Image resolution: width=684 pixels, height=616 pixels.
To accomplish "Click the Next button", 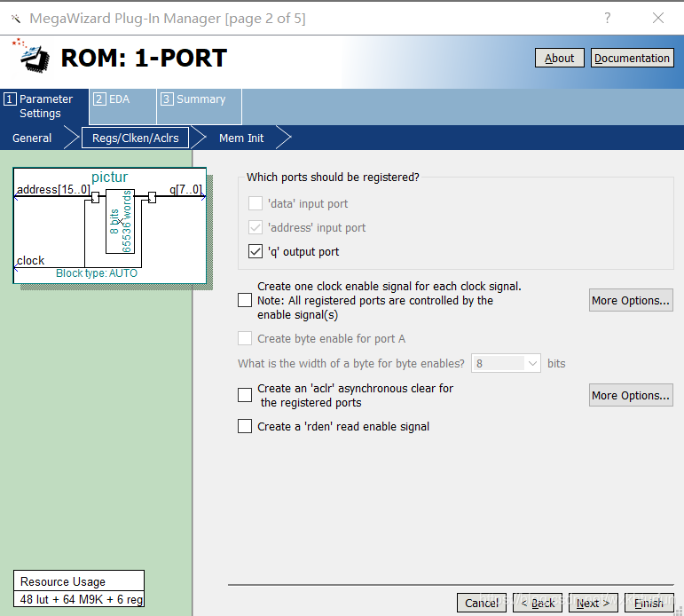I will click(x=594, y=603).
